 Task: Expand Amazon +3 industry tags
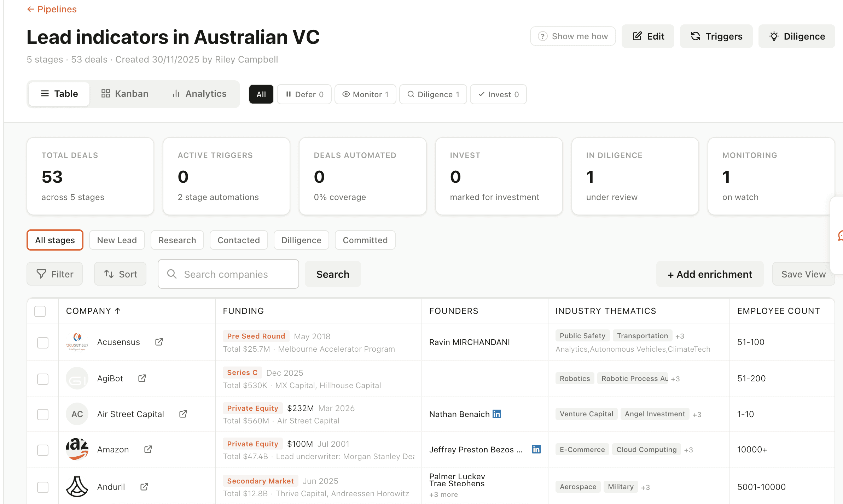coord(688,450)
